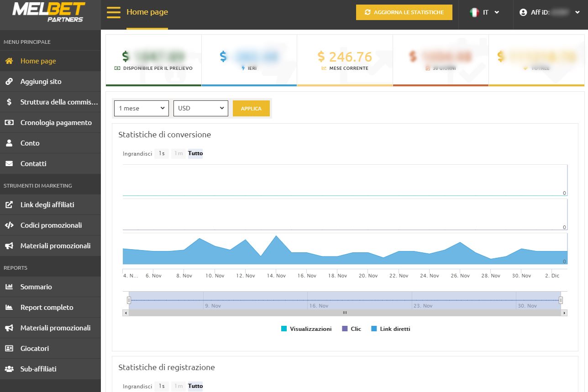Click the Cronologia pagamento money icon
Image resolution: width=588 pixels, height=392 pixels.
tap(9, 122)
